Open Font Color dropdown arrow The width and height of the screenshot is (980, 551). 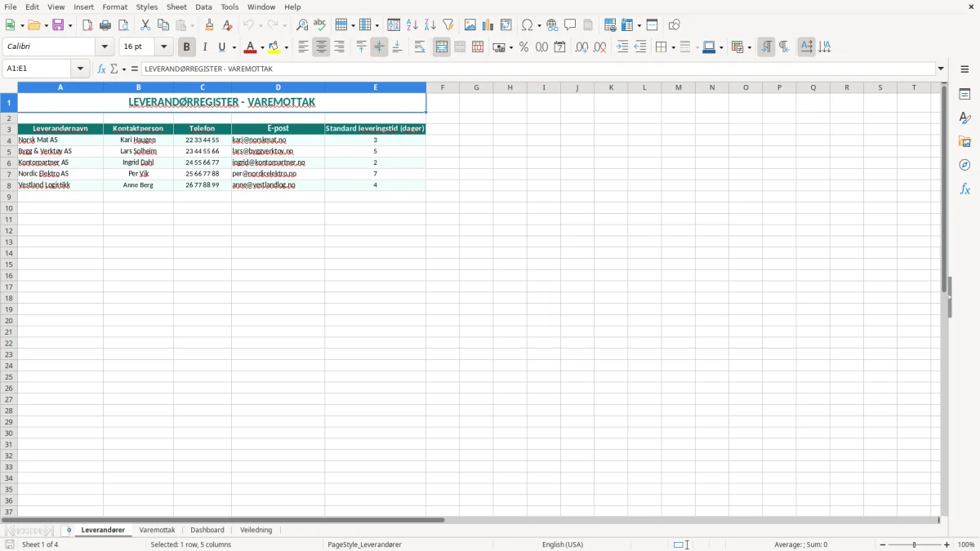click(261, 47)
